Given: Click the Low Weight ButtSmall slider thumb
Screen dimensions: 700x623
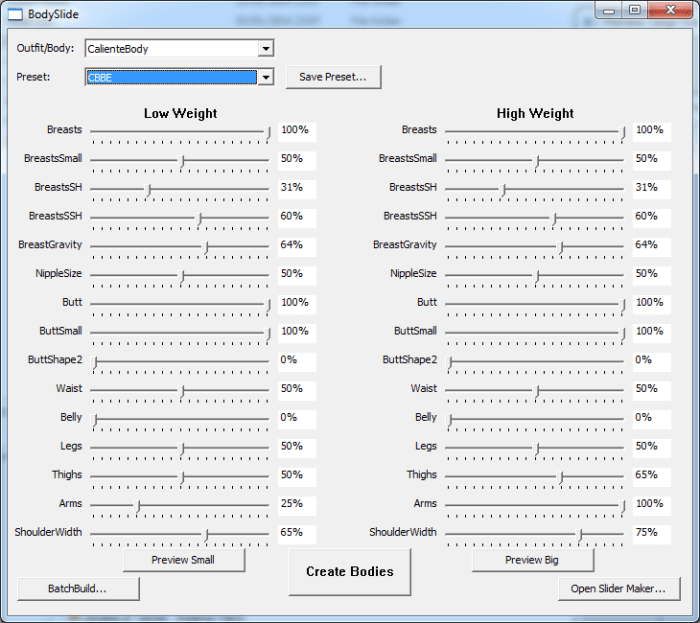Looking at the screenshot, I should point(268,334).
